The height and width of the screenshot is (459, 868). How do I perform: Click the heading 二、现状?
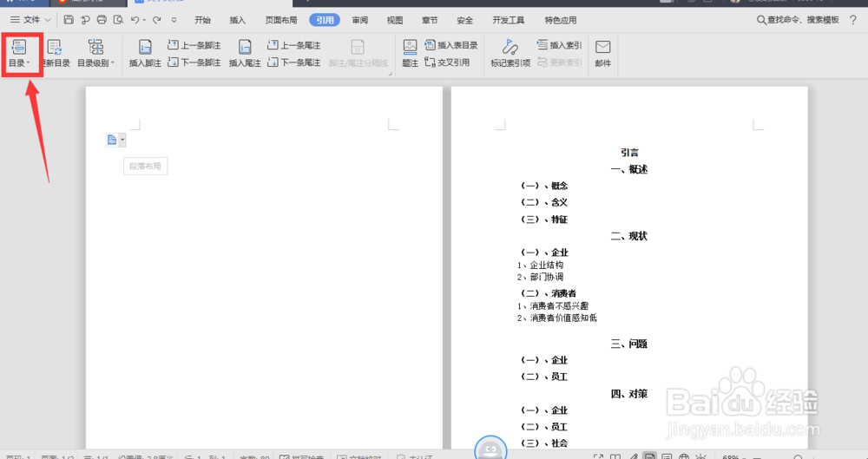click(x=629, y=236)
